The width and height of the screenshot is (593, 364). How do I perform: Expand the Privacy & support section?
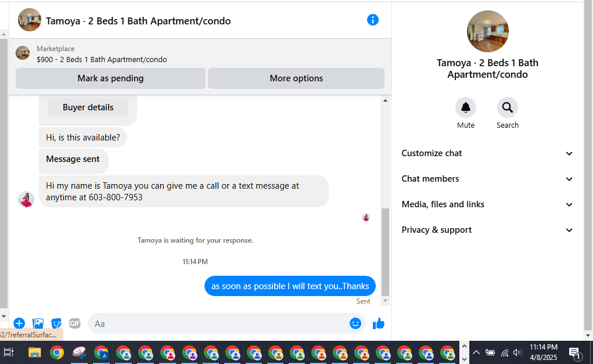tap(487, 230)
